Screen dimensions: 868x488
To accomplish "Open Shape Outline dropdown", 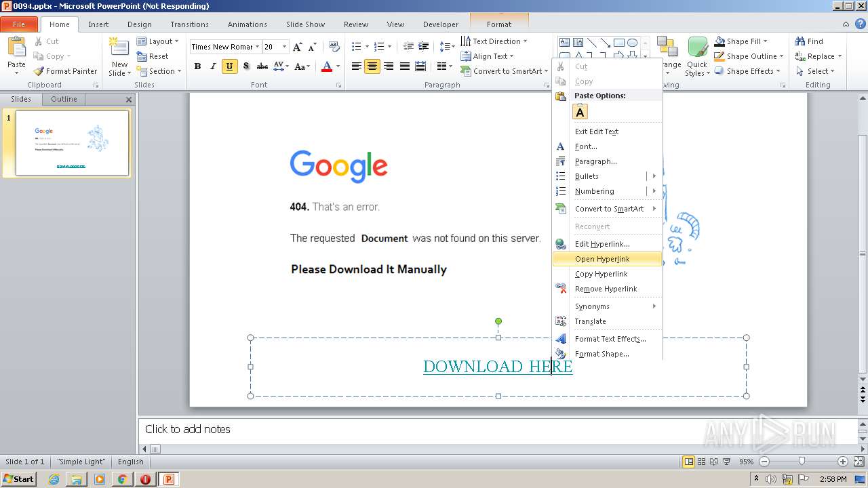I will tap(749, 56).
